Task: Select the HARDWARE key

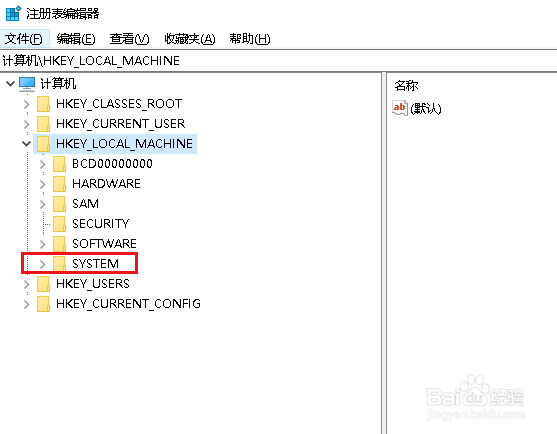Action: point(106,184)
